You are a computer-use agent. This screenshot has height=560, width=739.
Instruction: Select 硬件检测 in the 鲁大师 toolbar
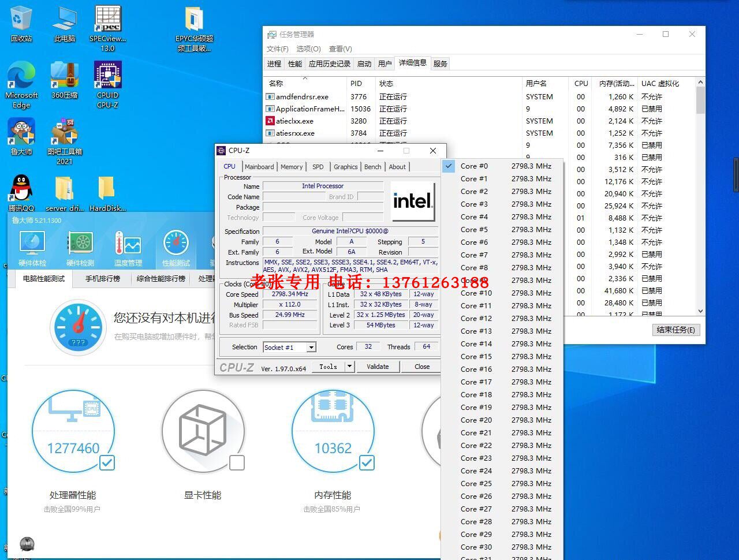click(80, 249)
